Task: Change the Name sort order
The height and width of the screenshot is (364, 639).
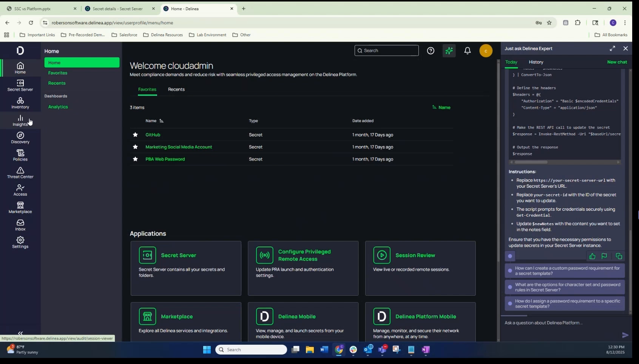Action: (x=441, y=107)
